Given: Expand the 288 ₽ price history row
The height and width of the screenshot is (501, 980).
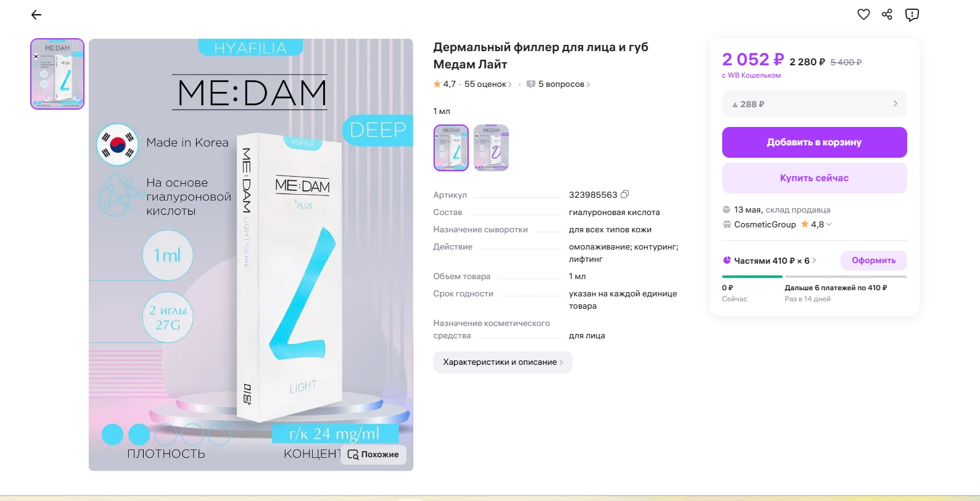Looking at the screenshot, I should [x=814, y=104].
